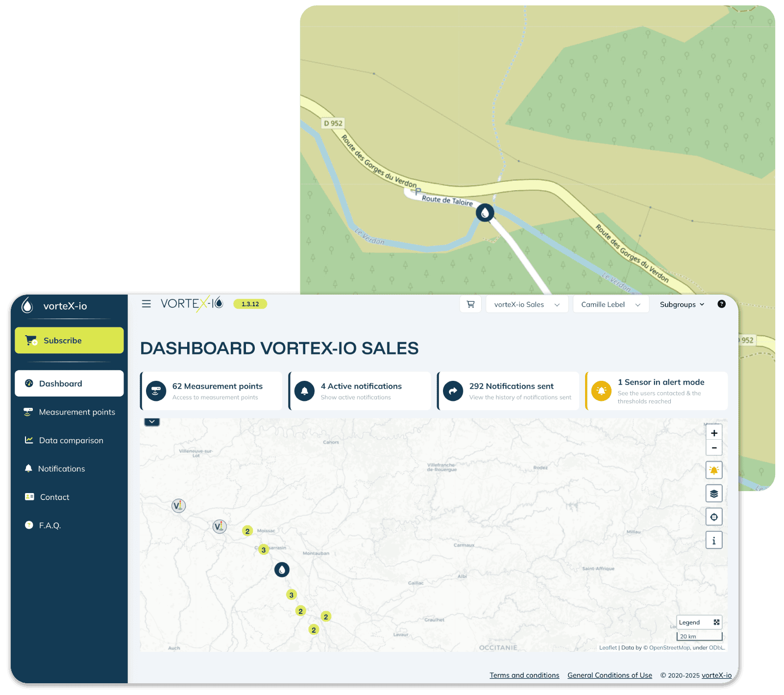The image size is (784, 695).
Task: Click the cluster marker 3 near Castelsarrasin
Action: [264, 549]
